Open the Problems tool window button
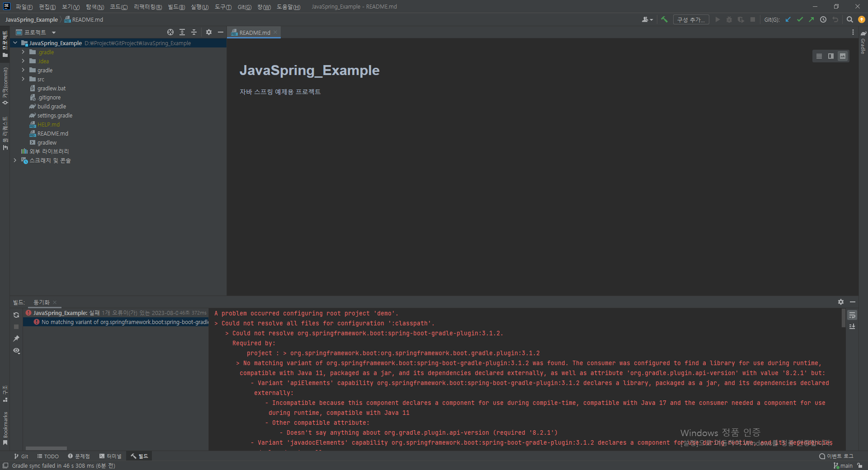The image size is (868, 470). (x=79, y=456)
